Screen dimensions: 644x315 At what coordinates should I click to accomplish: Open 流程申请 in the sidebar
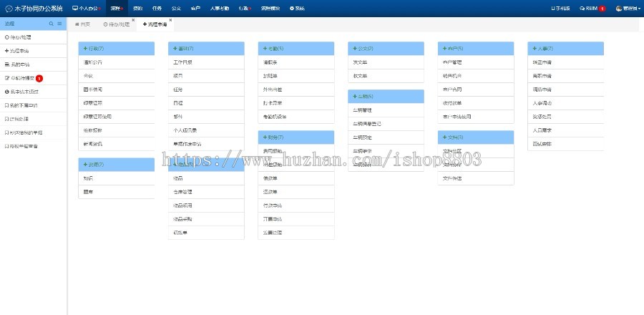tap(33, 51)
